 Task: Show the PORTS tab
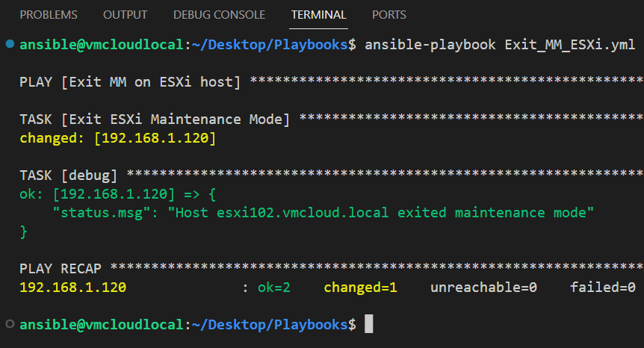click(x=388, y=15)
